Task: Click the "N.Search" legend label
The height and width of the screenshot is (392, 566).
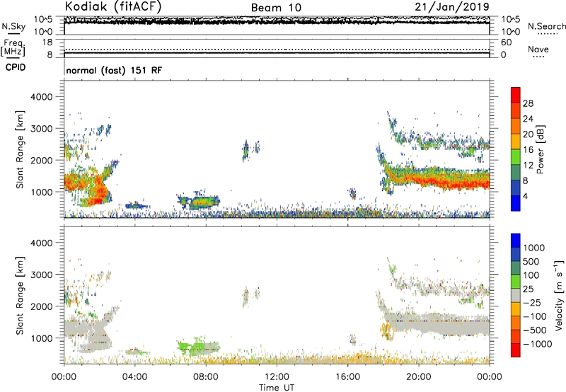Action: [x=546, y=26]
